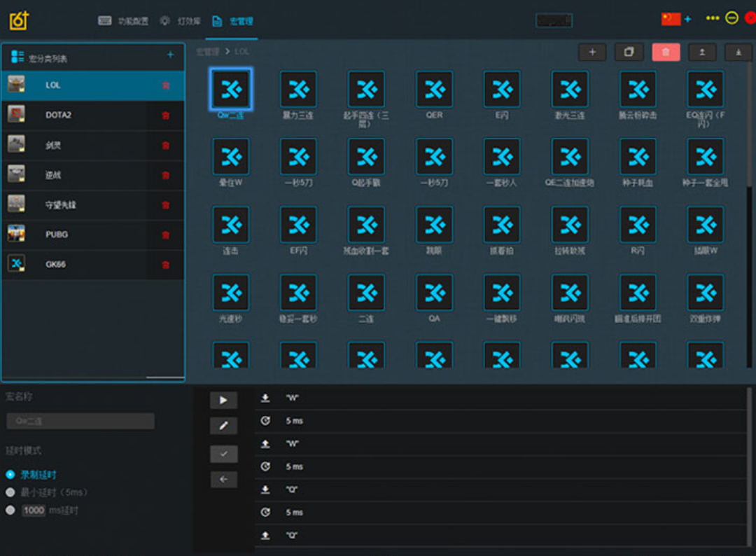Select the QER macro icon
This screenshot has width=756, height=556.
coord(434,90)
